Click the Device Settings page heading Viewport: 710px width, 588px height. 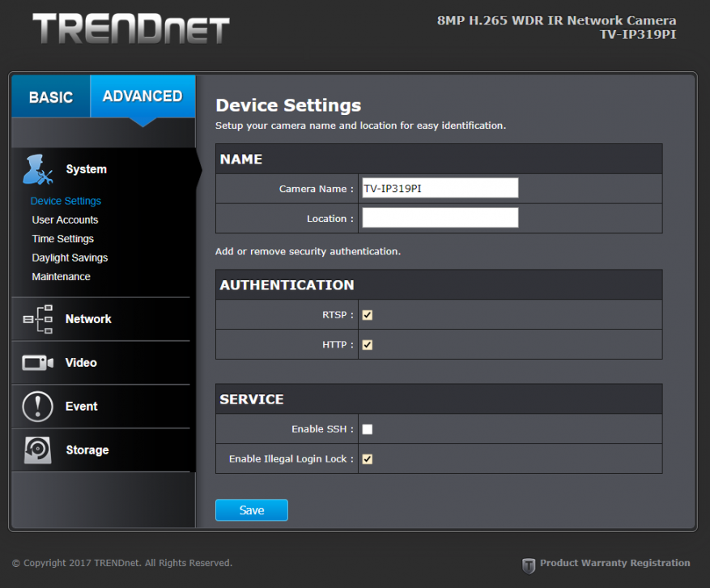[288, 105]
